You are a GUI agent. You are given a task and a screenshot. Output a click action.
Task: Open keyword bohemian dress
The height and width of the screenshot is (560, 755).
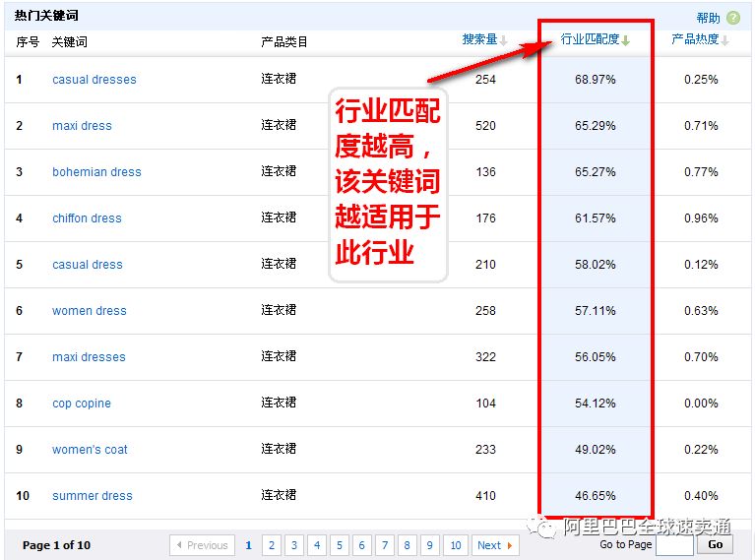tap(96, 172)
